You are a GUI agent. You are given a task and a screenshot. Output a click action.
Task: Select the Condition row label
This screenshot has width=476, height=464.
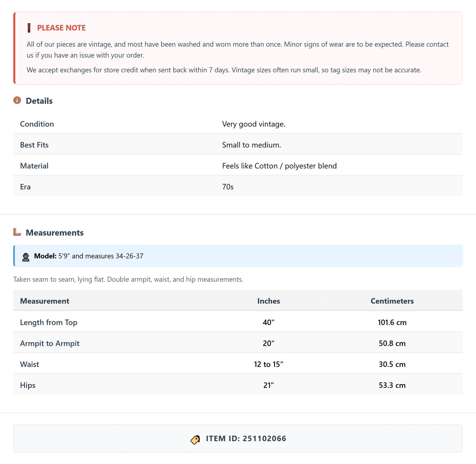(x=37, y=124)
